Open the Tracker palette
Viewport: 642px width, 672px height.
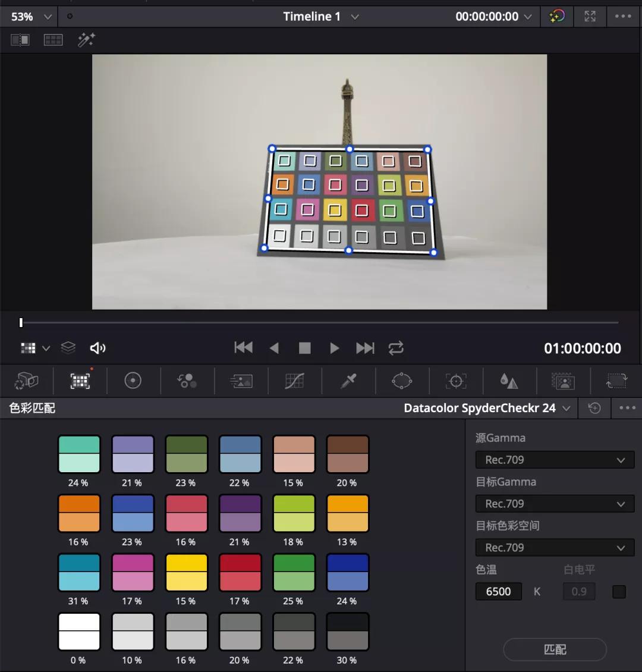[x=456, y=381]
